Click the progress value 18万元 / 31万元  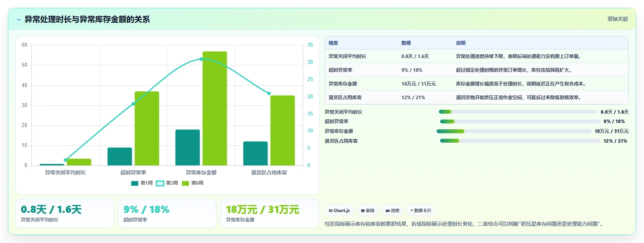[x=611, y=131]
